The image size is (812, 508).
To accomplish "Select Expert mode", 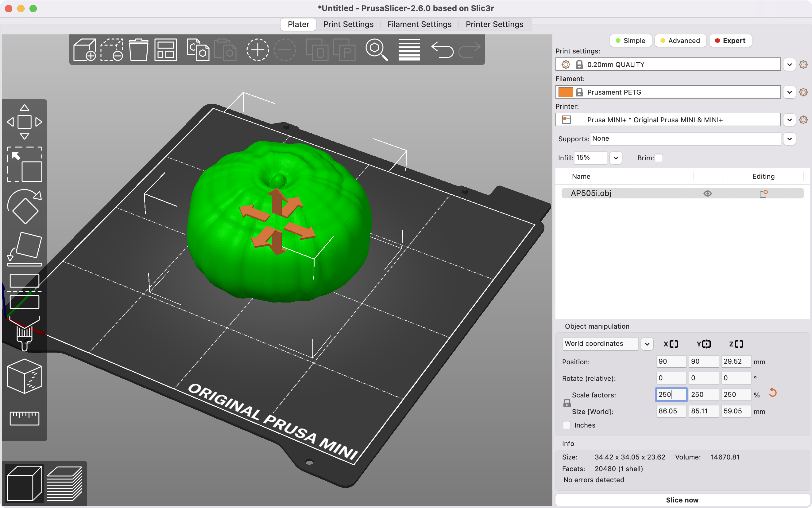I will click(x=730, y=41).
